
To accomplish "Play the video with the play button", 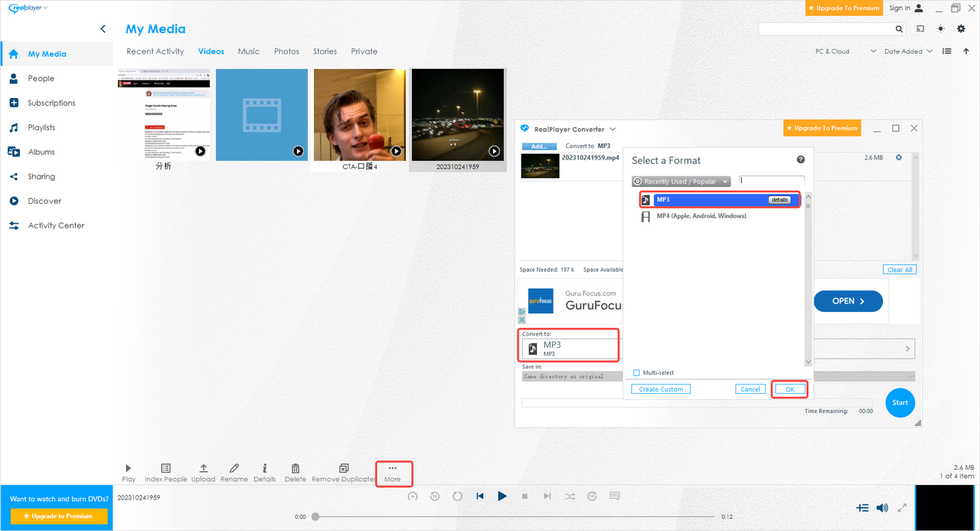I will click(x=502, y=496).
